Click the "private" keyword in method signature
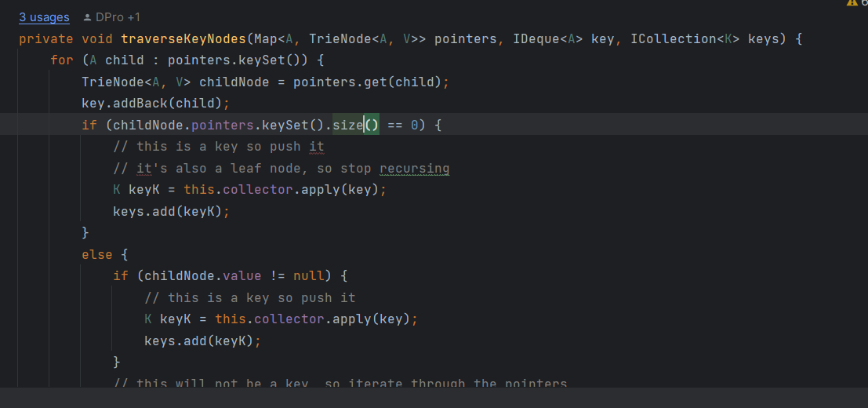 pos(46,38)
